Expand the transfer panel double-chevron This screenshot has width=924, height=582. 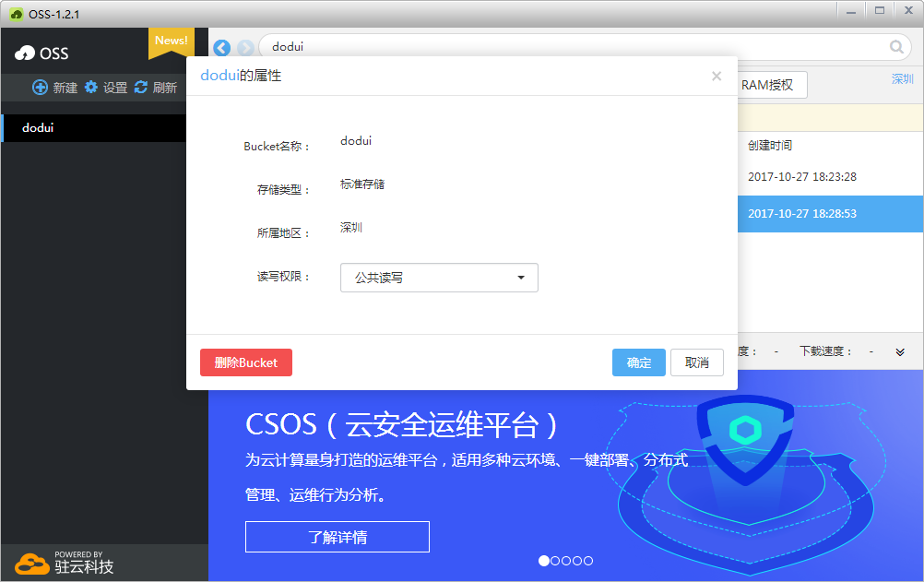pyautogui.click(x=900, y=352)
